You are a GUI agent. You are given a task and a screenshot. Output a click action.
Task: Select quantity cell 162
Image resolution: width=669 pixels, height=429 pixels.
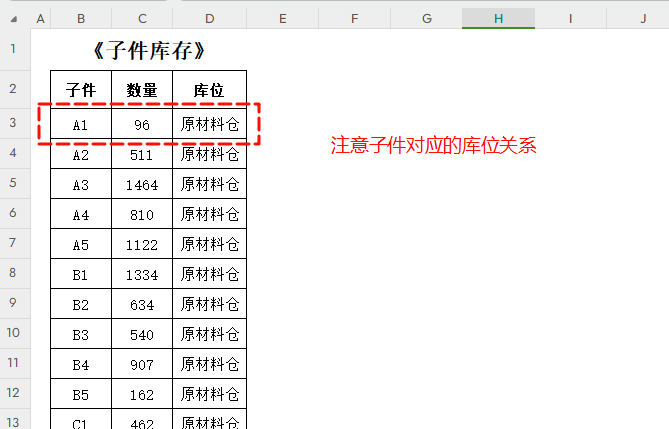click(x=142, y=394)
